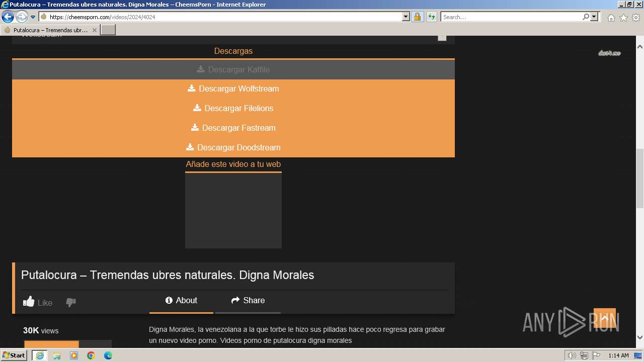Screen dimensions: 644x362
Task: Click the page scrollbar up arrow
Action: click(x=640, y=46)
